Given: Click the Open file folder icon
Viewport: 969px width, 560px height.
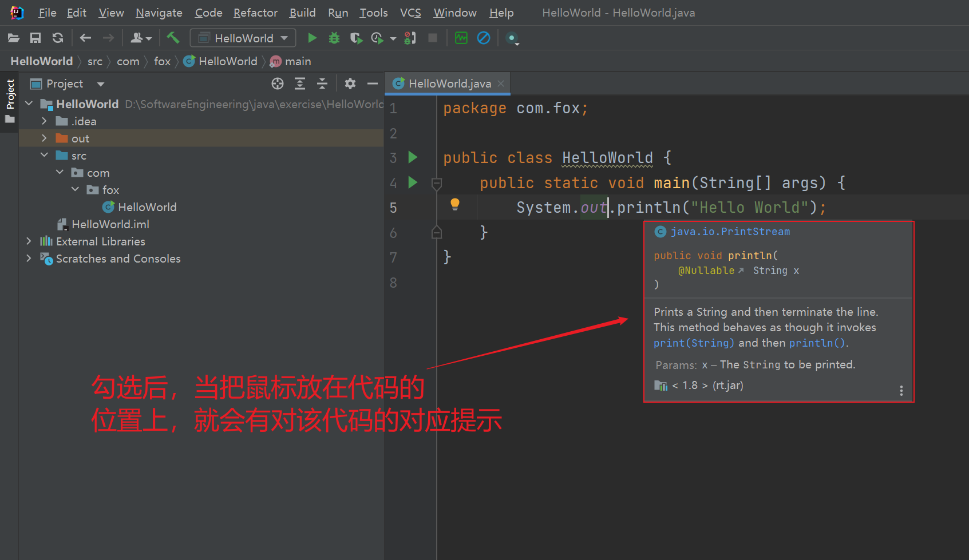Looking at the screenshot, I should click(x=14, y=38).
